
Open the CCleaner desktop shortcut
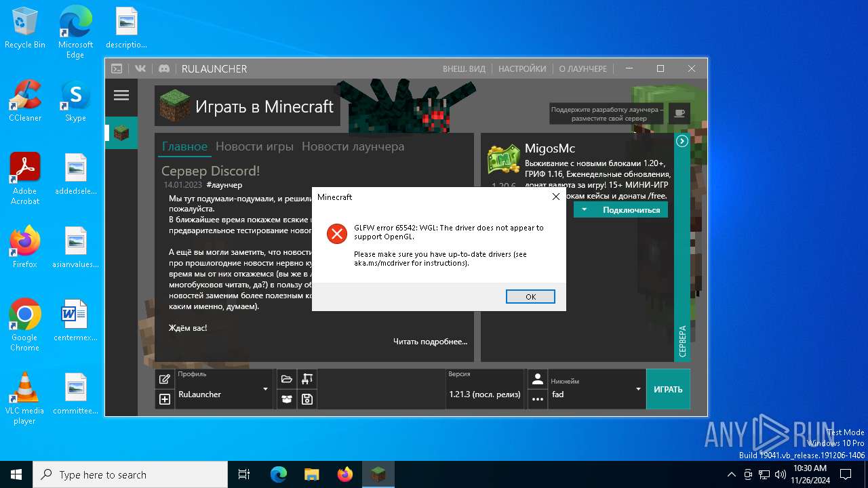pyautogui.click(x=25, y=101)
